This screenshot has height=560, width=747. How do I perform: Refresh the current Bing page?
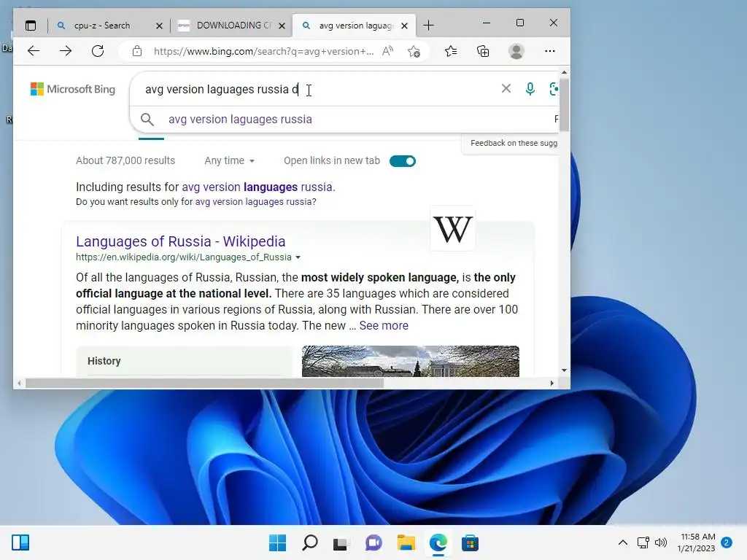(x=98, y=51)
